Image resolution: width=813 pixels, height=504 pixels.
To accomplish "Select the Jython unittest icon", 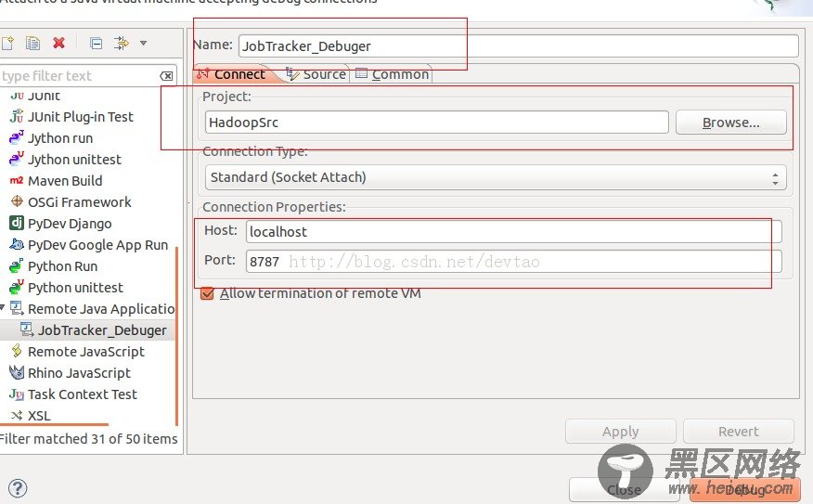I will click(17, 159).
